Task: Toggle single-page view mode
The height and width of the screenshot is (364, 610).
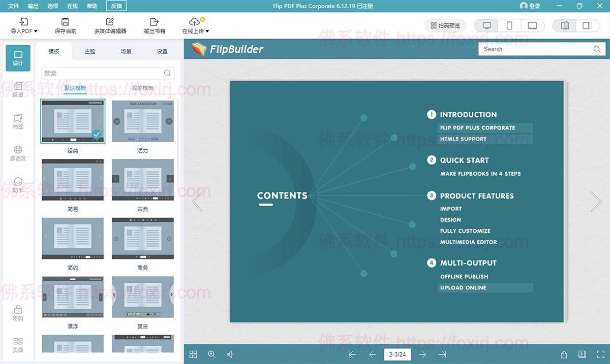Action: [x=588, y=25]
